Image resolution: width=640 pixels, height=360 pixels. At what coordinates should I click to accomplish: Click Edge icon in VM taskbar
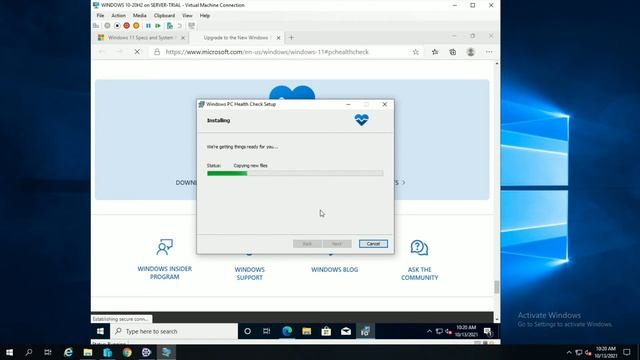coord(287,331)
